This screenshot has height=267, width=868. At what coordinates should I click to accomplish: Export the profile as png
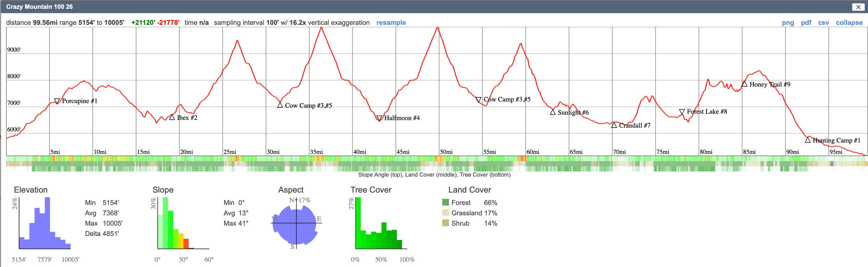788,23
